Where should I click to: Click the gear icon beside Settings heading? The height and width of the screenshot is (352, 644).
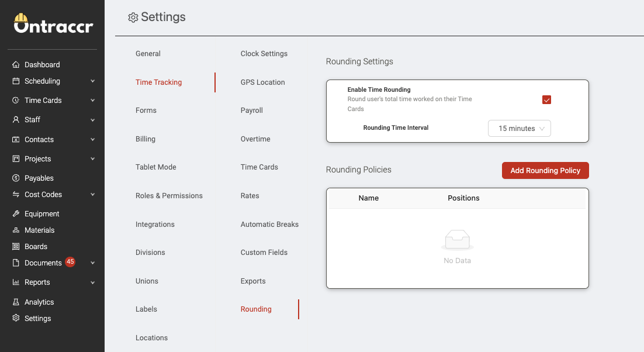(133, 18)
